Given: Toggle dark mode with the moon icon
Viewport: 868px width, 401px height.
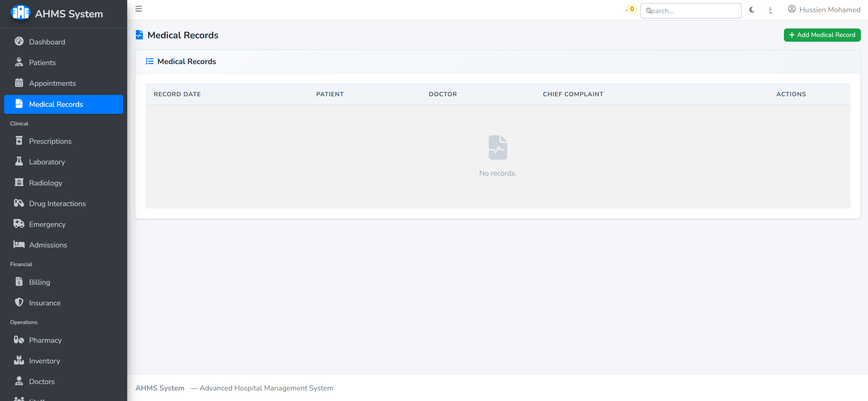Looking at the screenshot, I should point(752,10).
